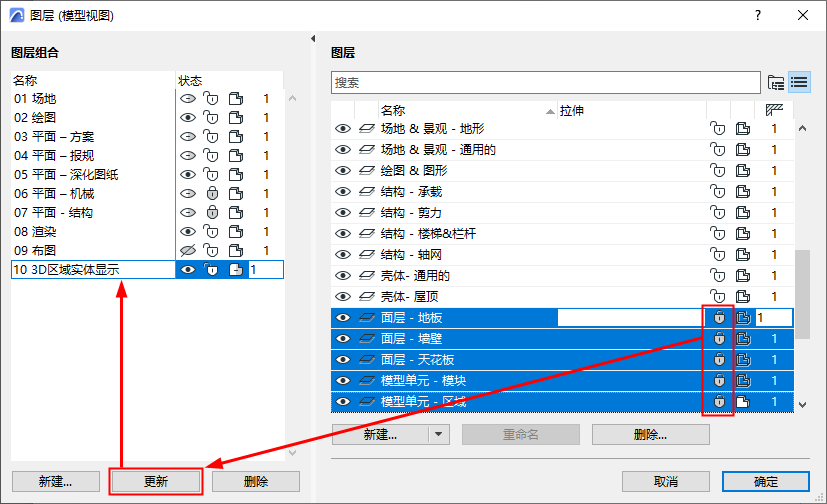The image size is (827, 504).
Task: Select the 面层 - 天花板 layer row
Action: pyautogui.click(x=562, y=360)
